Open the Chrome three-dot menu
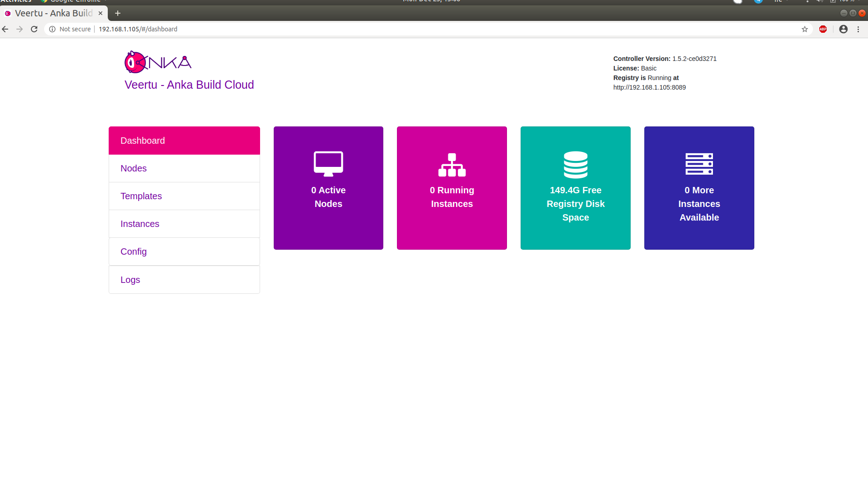The image size is (868, 483). tap(859, 29)
